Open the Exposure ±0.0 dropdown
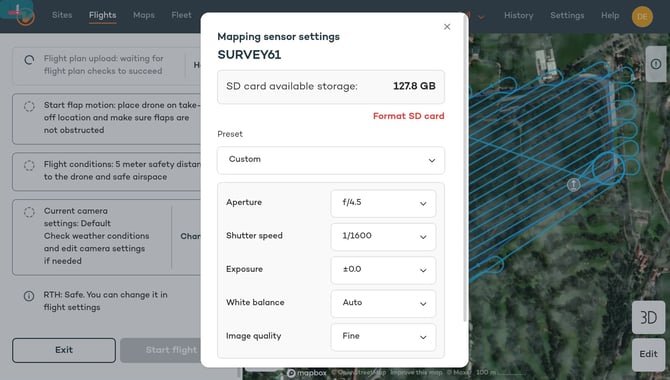Viewport: 670px width, 380px height. 383,270
